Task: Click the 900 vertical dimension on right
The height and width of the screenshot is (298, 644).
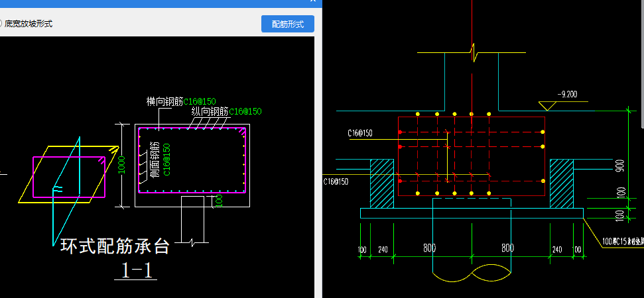Action: [x=619, y=166]
